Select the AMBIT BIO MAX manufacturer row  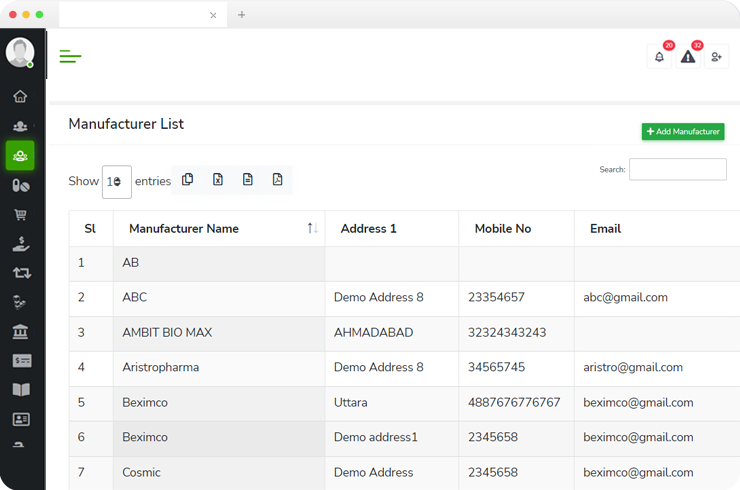coord(167,332)
